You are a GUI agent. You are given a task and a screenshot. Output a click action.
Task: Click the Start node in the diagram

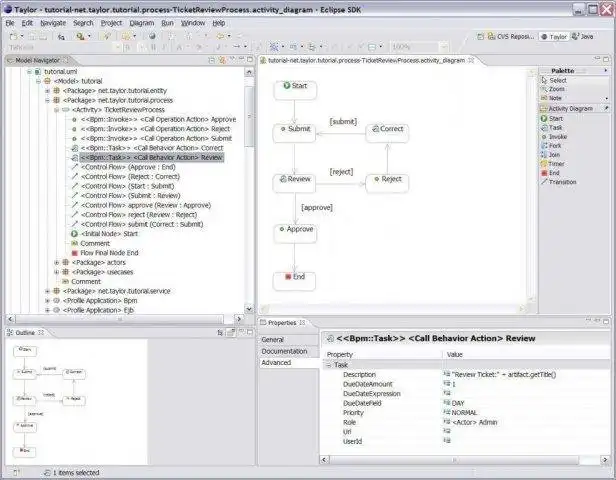295,90
